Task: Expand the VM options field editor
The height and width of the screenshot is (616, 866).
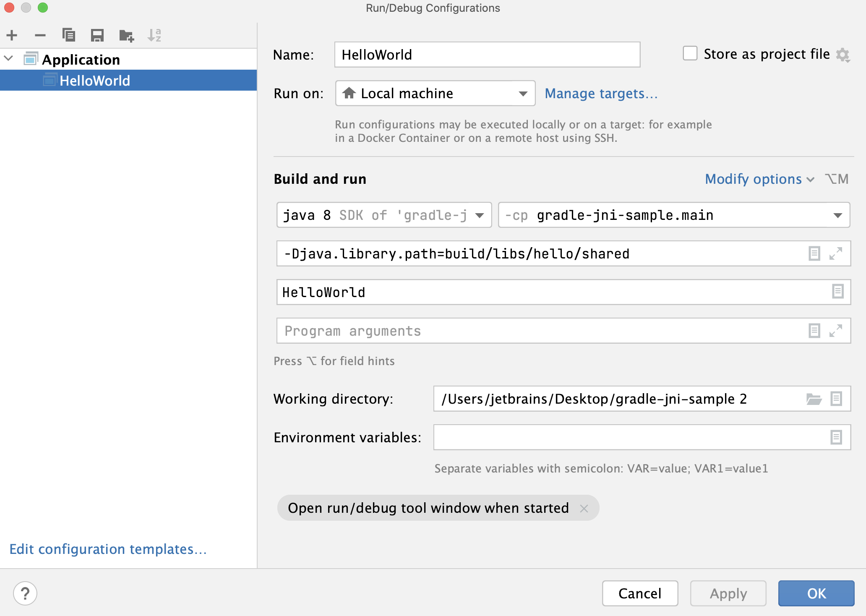Action: tap(837, 253)
